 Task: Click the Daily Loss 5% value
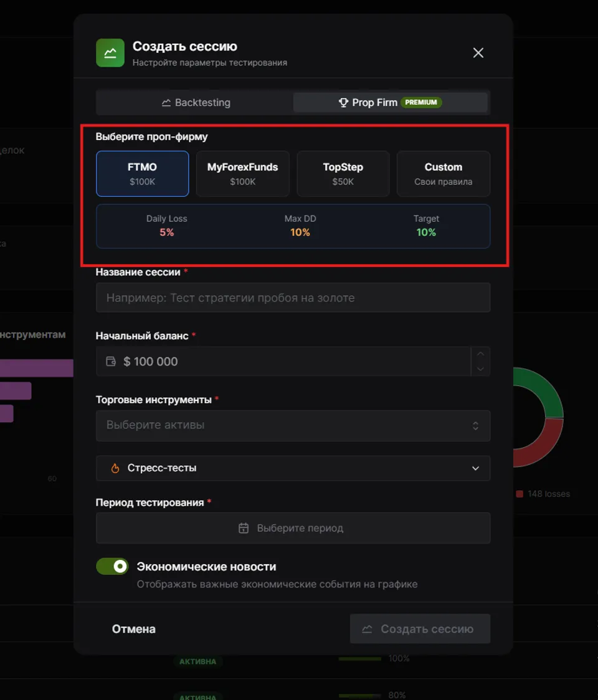[166, 232]
